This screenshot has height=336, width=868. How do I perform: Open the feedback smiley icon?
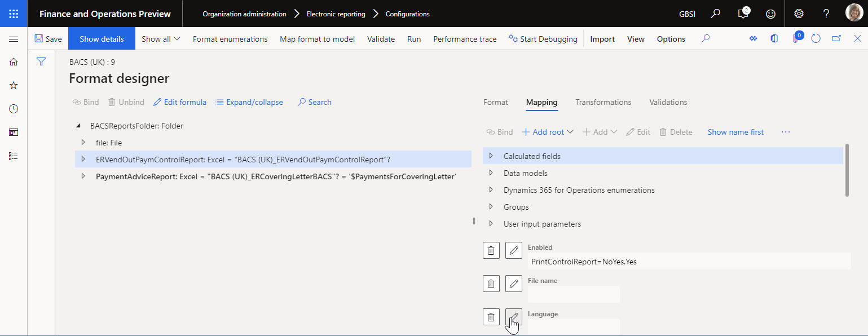770,13
